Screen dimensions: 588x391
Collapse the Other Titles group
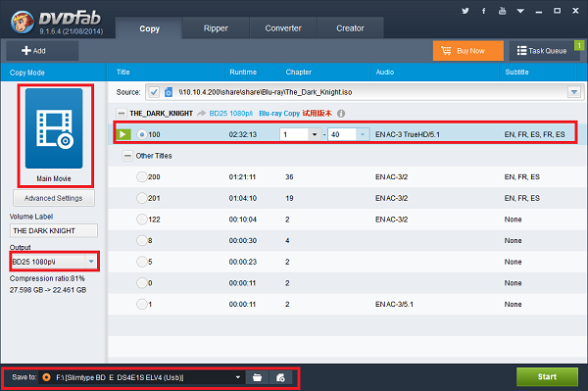click(127, 156)
